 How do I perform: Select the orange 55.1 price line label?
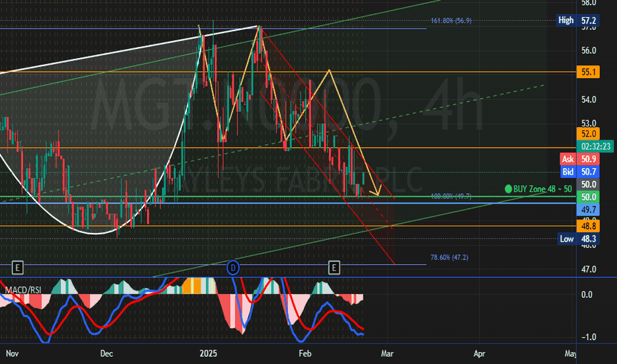pyautogui.click(x=588, y=72)
